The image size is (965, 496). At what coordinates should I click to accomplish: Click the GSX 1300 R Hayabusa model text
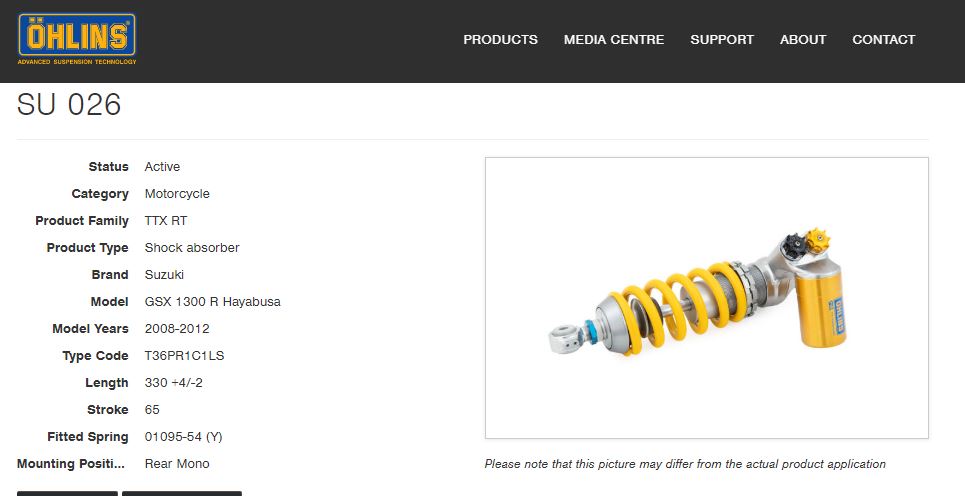pyautogui.click(x=212, y=302)
